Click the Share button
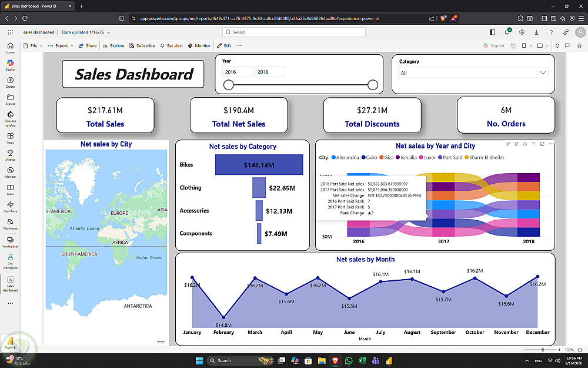The image size is (588, 368). pyautogui.click(x=88, y=45)
